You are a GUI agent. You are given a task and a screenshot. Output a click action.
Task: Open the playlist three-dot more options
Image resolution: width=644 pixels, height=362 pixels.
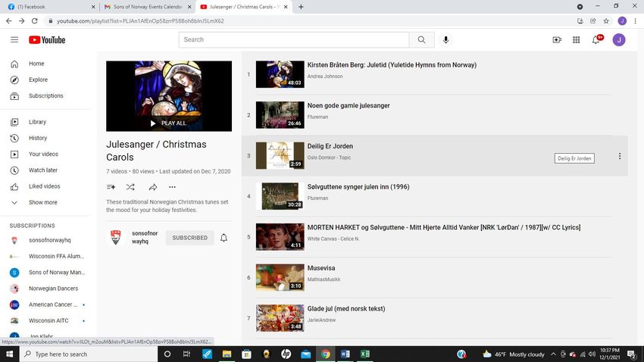click(172, 187)
